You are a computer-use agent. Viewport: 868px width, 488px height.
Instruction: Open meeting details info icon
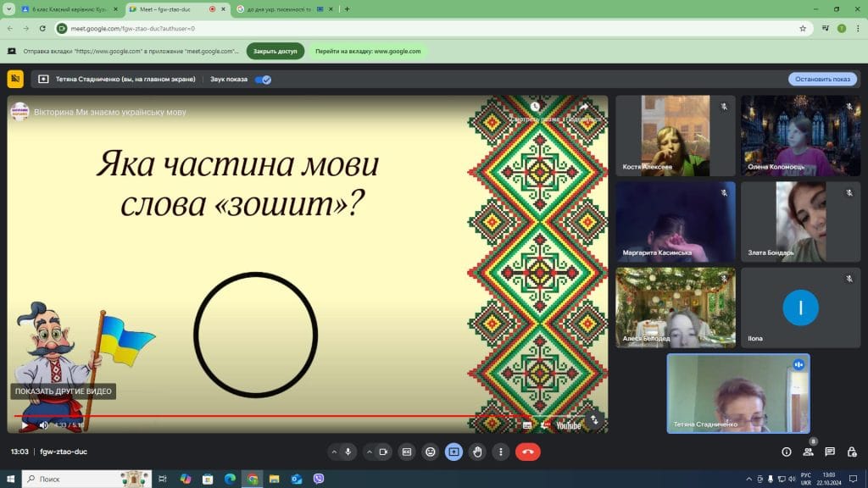(x=786, y=452)
